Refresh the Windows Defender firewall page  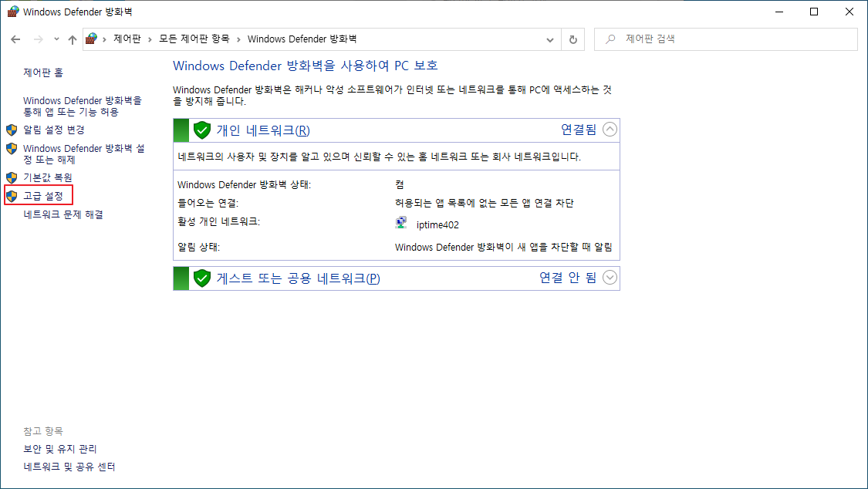click(x=573, y=39)
